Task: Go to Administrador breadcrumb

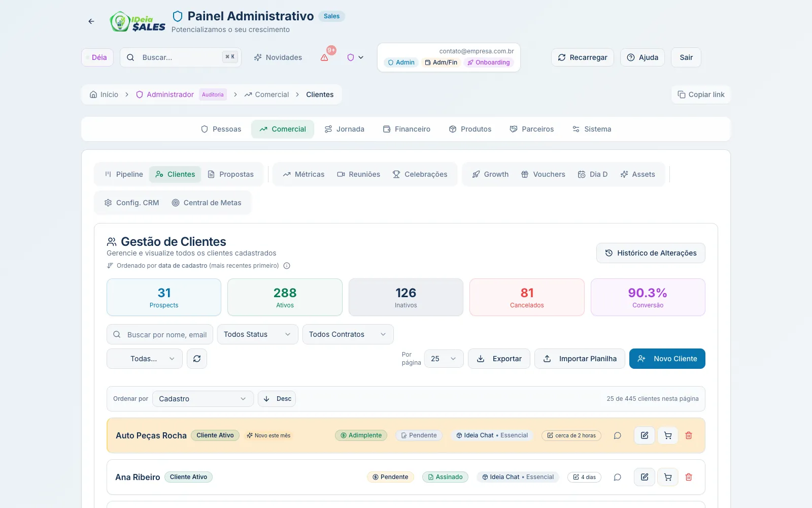Action: [x=165, y=94]
